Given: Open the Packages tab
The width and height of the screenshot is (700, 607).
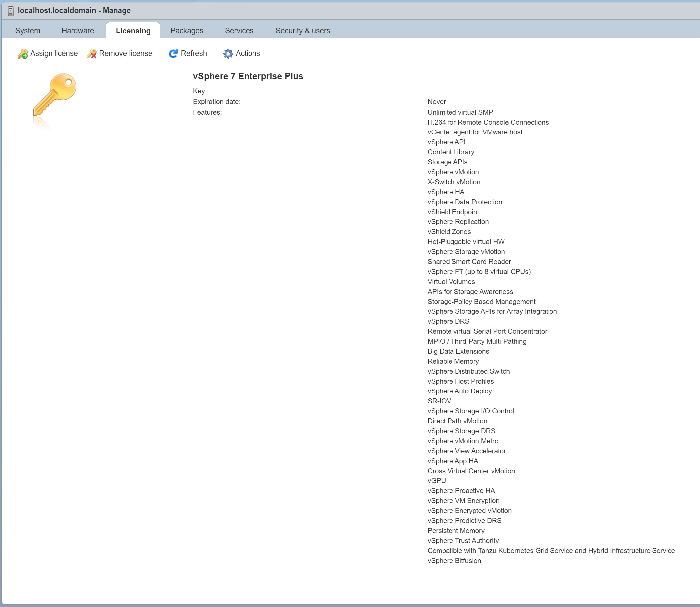Looking at the screenshot, I should pos(187,30).
